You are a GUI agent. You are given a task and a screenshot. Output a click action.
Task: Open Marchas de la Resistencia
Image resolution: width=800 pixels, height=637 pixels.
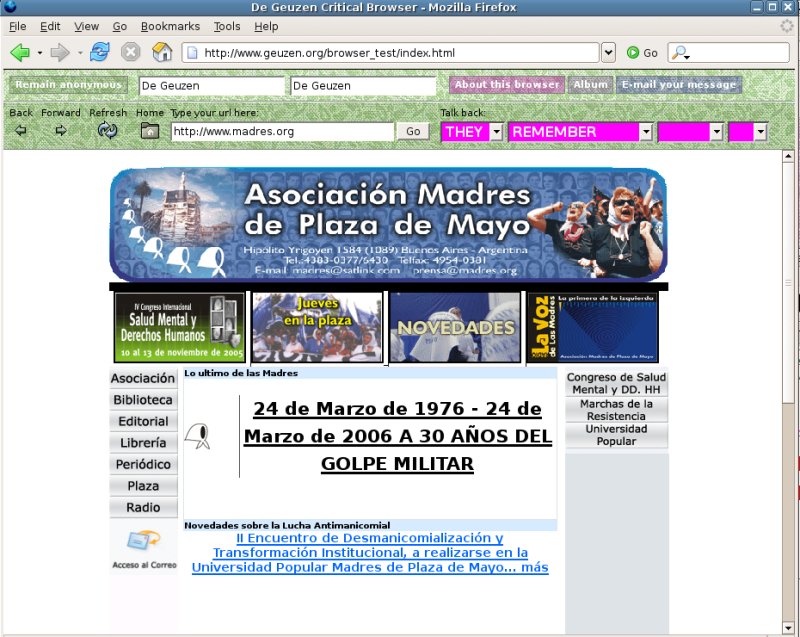pyautogui.click(x=616, y=410)
